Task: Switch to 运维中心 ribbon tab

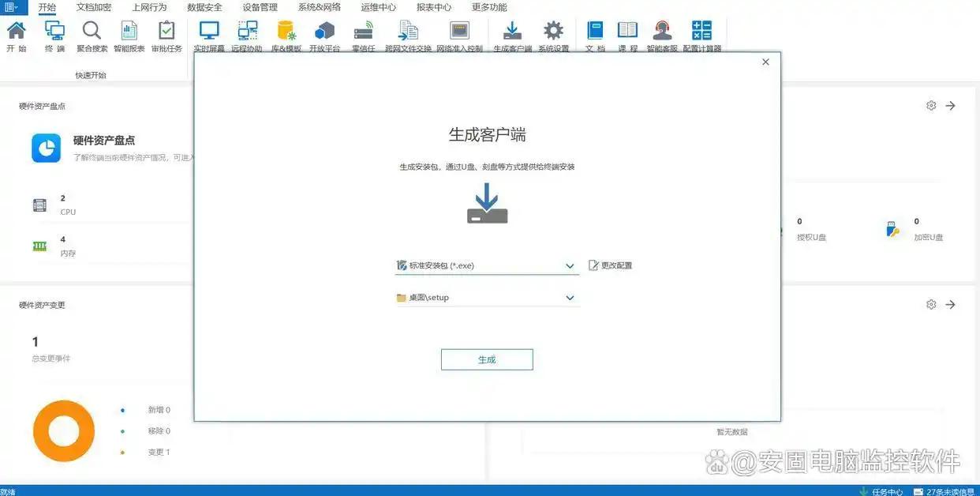Action: (x=379, y=7)
